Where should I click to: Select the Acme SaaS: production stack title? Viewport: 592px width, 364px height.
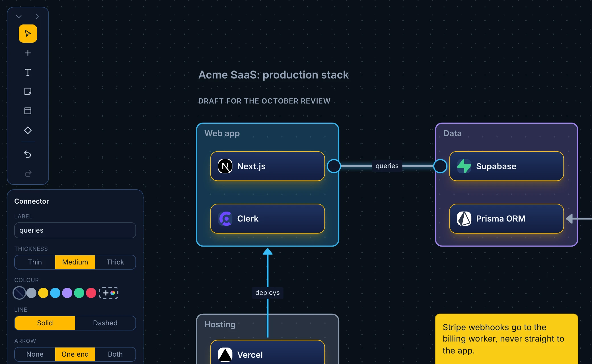[274, 75]
